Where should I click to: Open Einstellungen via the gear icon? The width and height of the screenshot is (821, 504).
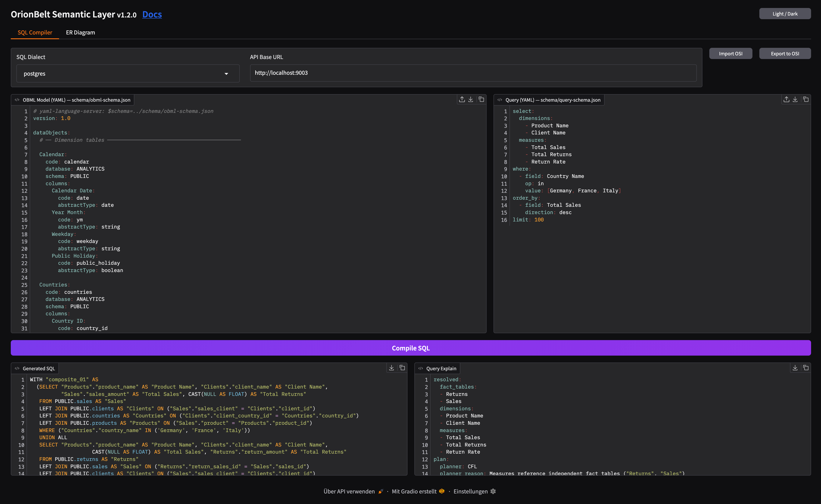tap(494, 491)
